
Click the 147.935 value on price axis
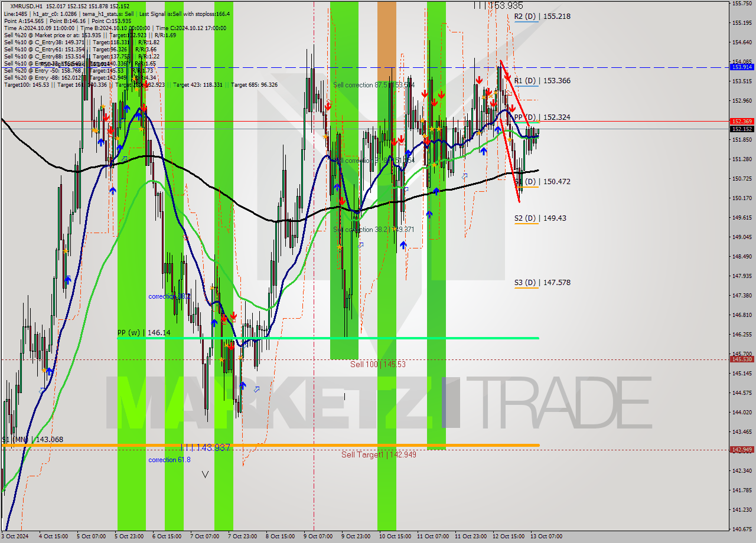tap(742, 276)
